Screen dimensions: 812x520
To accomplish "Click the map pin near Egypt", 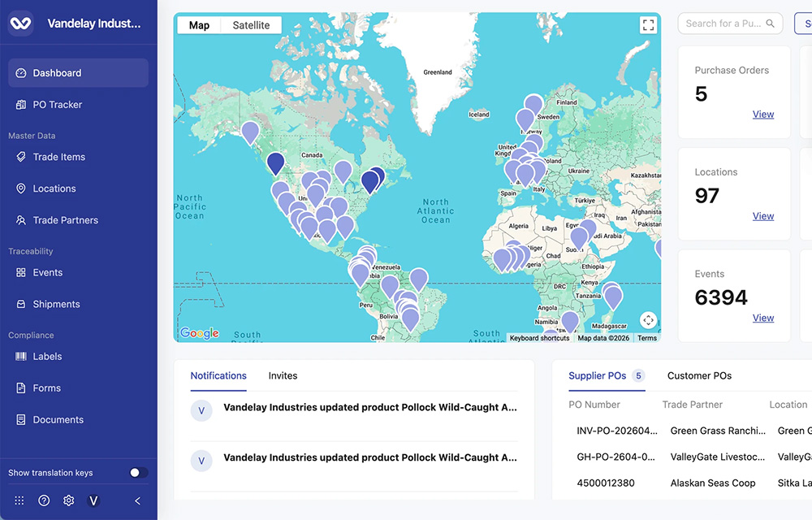I will [588, 228].
